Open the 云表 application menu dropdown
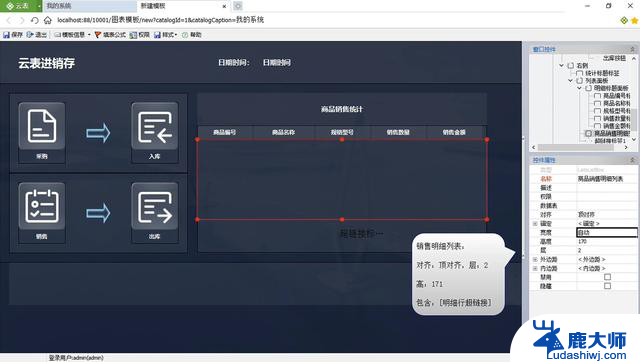 pos(39,6)
